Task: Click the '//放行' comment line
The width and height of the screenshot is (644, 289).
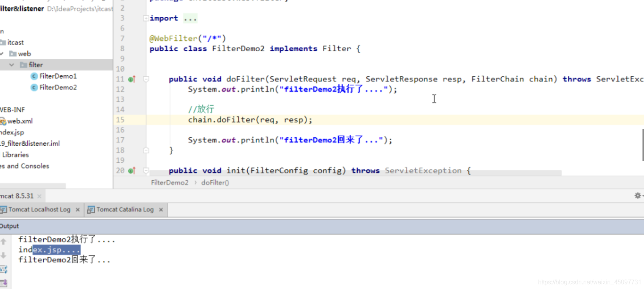Action: pyautogui.click(x=201, y=110)
